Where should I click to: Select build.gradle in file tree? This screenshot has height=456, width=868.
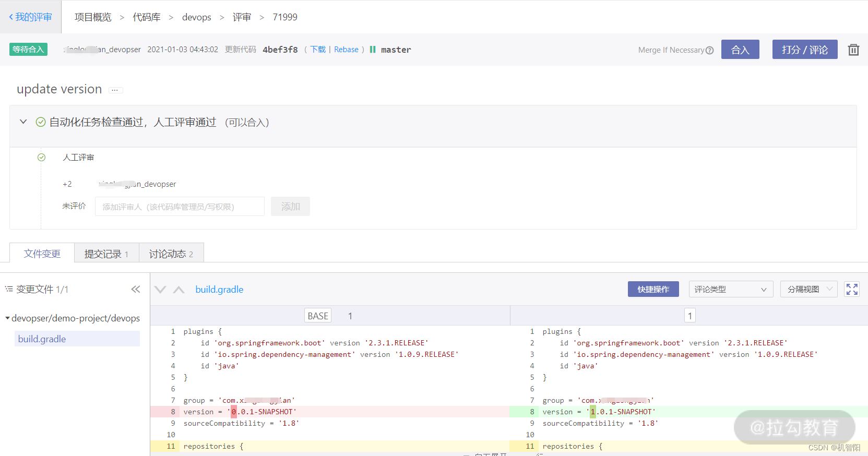(77, 339)
